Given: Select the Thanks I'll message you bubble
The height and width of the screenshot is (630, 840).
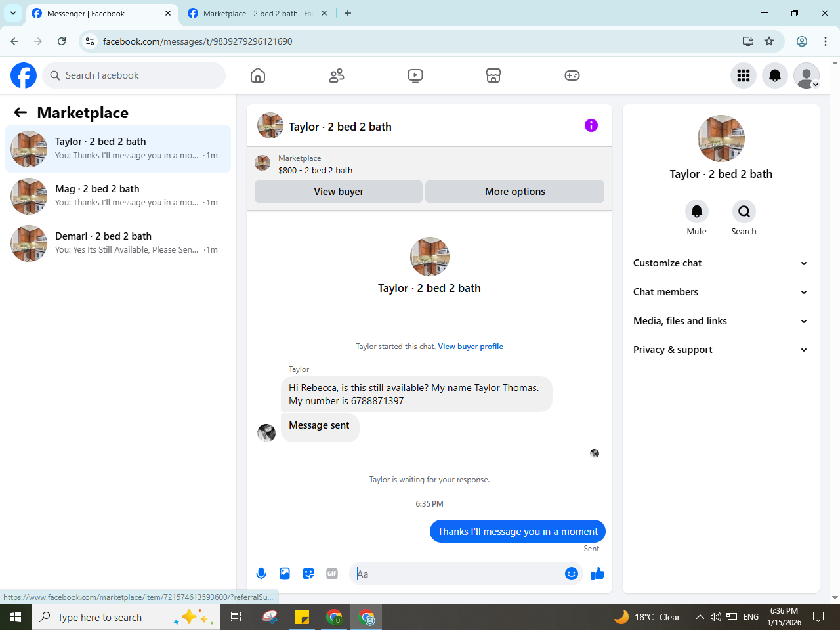Looking at the screenshot, I should (518, 532).
